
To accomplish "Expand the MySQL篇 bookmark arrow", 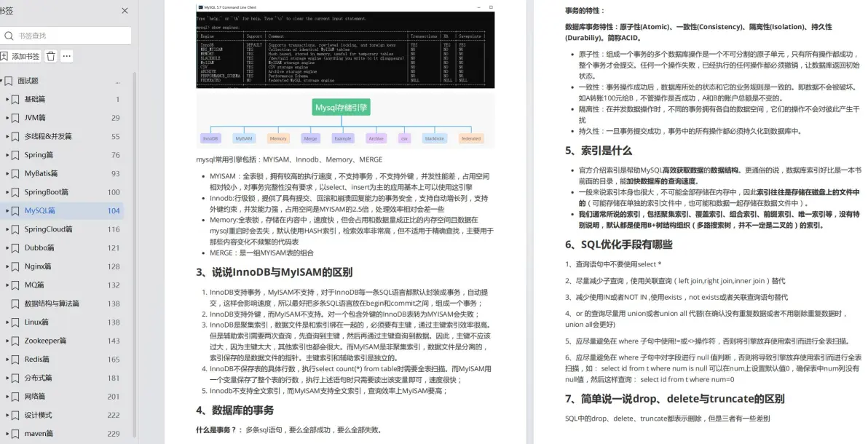I will tap(7, 211).
